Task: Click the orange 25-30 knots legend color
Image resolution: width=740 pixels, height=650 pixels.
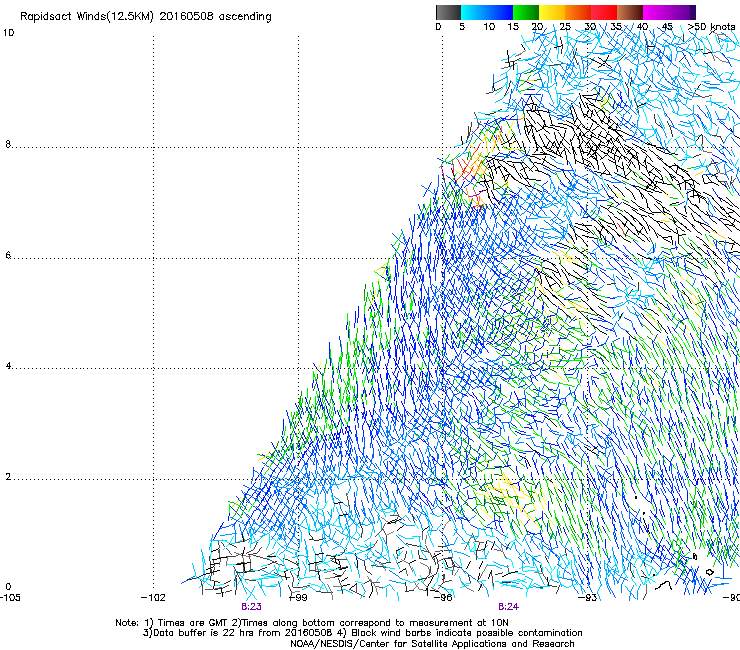Action: point(578,12)
